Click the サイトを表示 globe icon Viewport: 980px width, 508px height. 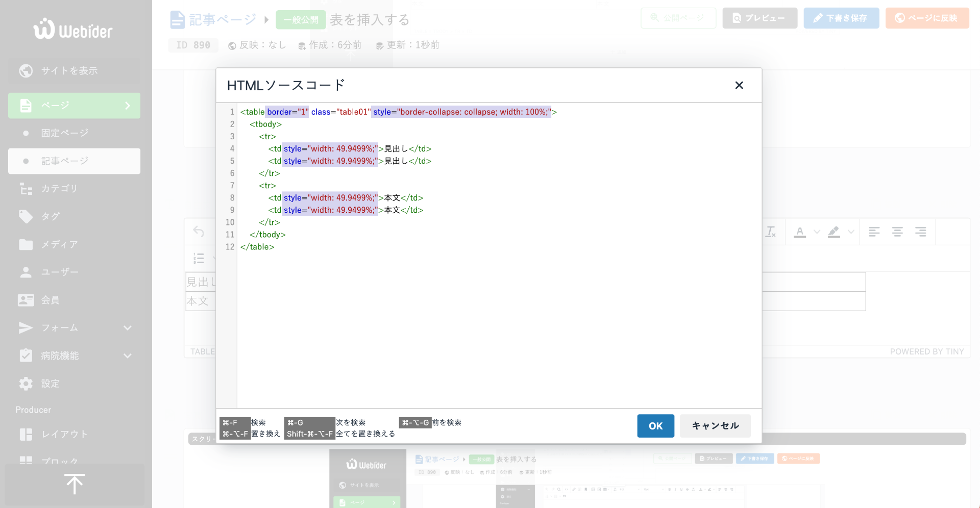26,71
